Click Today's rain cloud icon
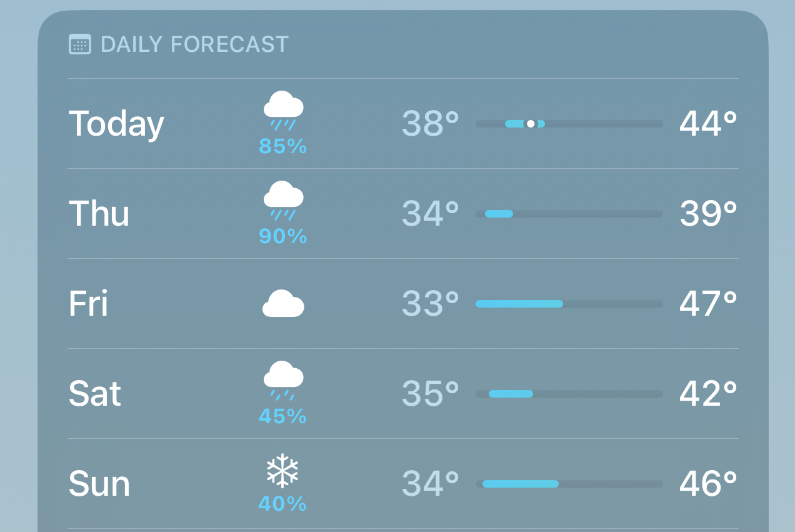 (x=283, y=110)
